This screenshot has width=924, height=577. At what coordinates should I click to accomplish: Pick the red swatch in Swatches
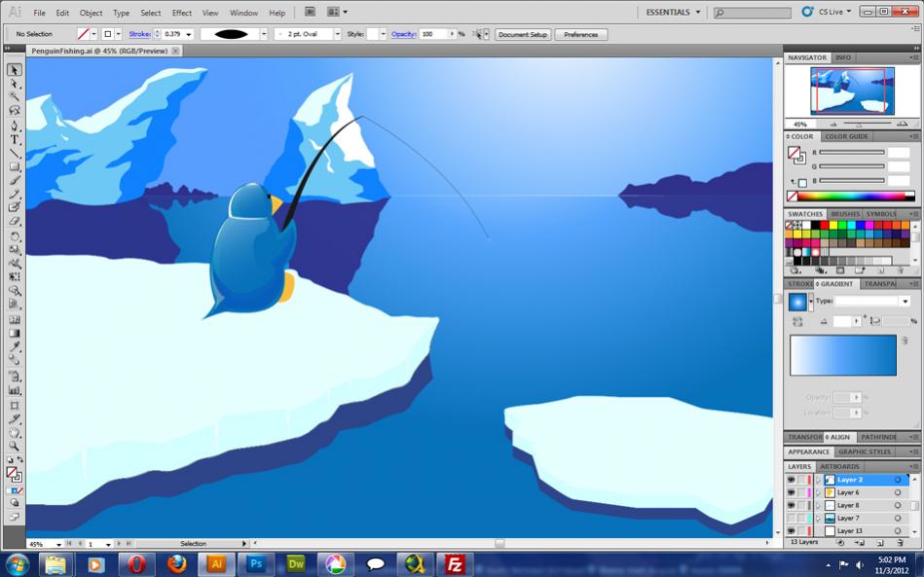click(825, 225)
